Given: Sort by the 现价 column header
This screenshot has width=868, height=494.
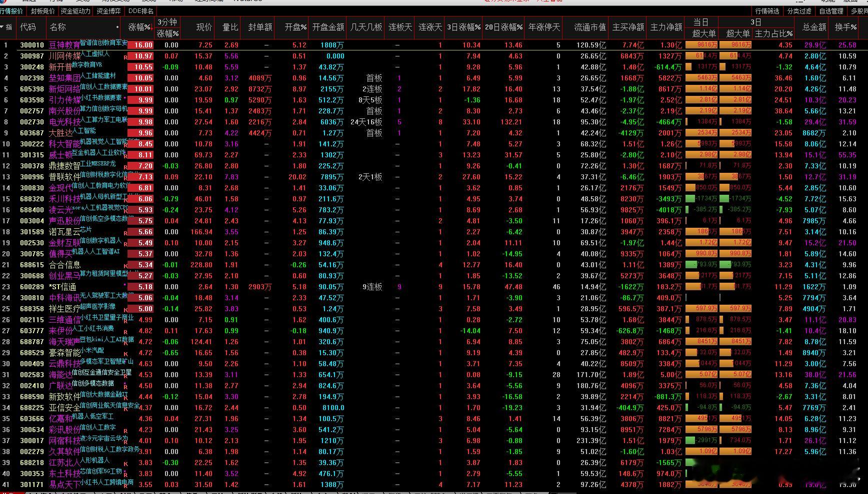Looking at the screenshot, I should [x=204, y=27].
